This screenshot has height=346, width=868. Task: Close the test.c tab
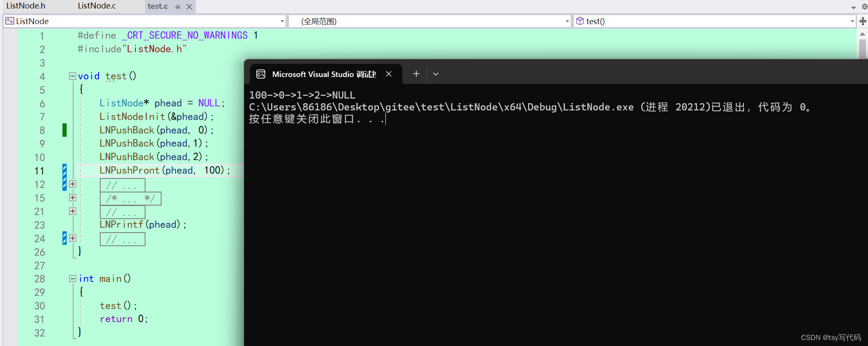pos(190,7)
